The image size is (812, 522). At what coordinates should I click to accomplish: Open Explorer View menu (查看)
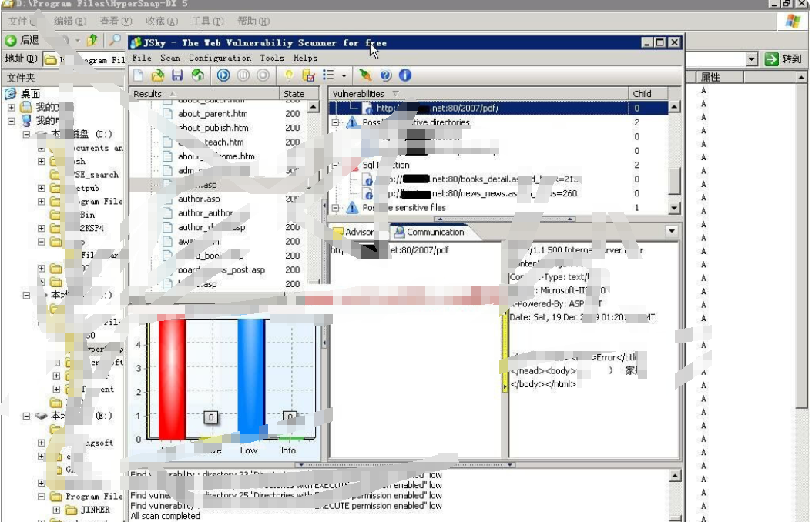[x=116, y=22]
